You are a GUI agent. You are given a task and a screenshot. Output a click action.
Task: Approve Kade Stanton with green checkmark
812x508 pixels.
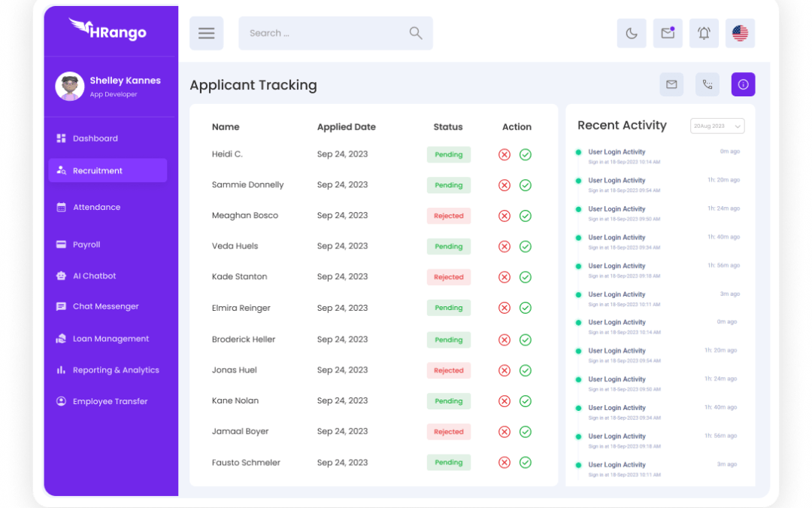[526, 277]
